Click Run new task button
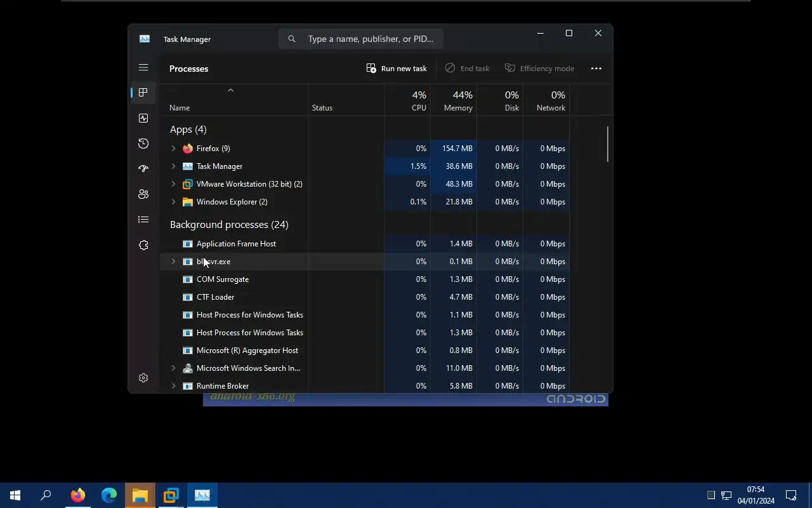The height and width of the screenshot is (508, 812). (396, 69)
